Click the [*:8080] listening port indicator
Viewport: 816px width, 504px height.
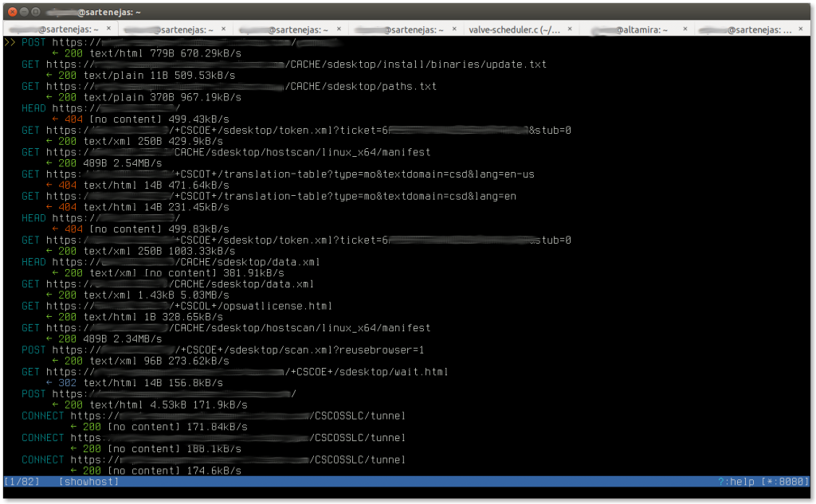(787, 482)
